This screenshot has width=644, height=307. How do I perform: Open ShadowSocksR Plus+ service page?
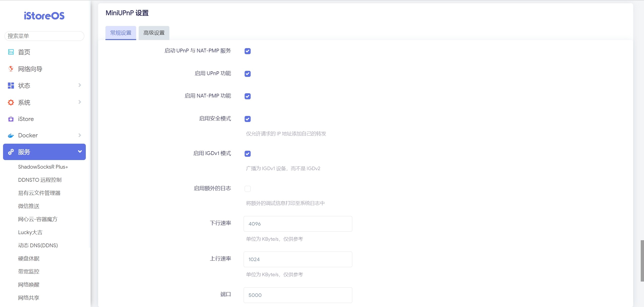point(43,167)
